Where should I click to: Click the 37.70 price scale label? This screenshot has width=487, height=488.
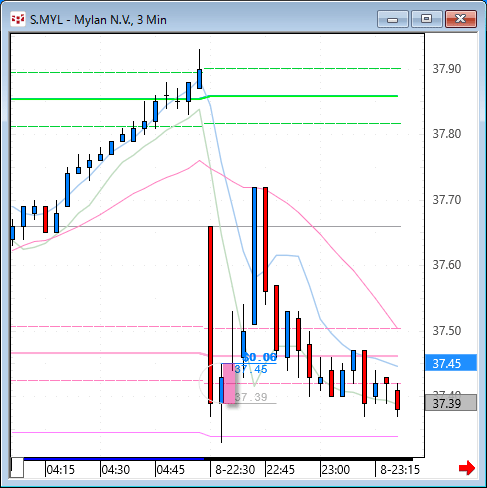click(447, 200)
